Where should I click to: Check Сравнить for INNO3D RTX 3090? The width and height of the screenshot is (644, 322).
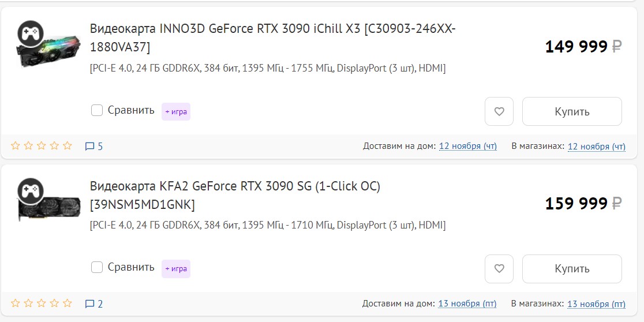tap(97, 110)
